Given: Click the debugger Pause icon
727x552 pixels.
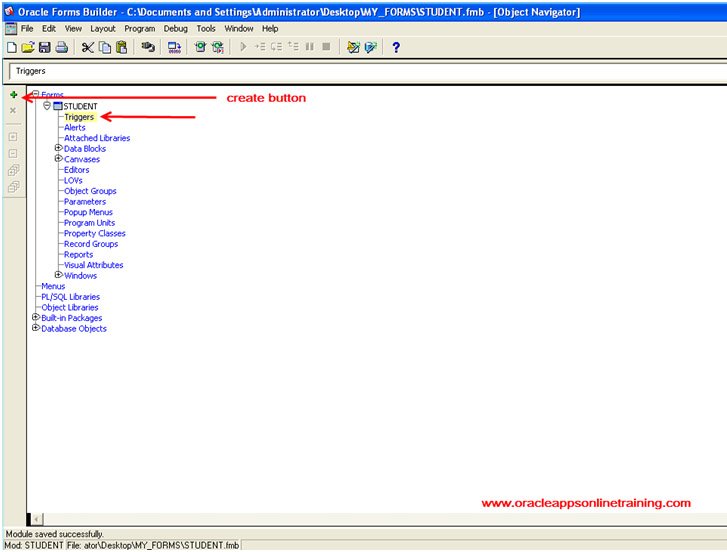Looking at the screenshot, I should [x=310, y=47].
